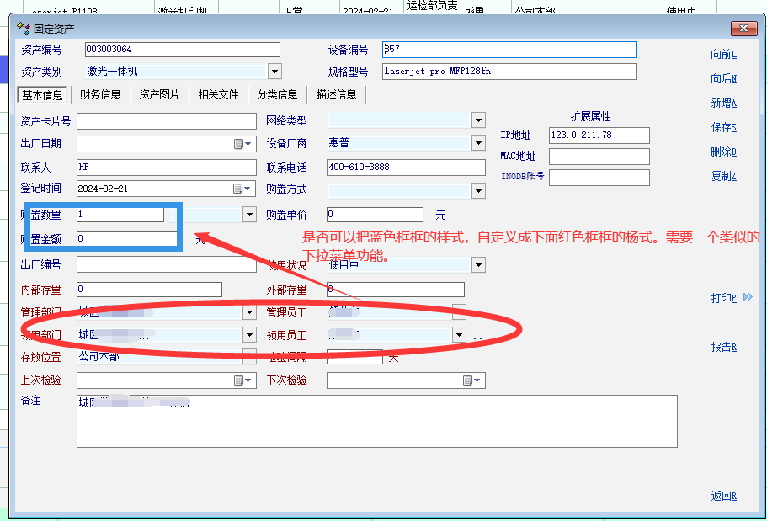Expand the 资产类别 dropdown
Viewport: 783px width, 532px height.
[x=274, y=72]
